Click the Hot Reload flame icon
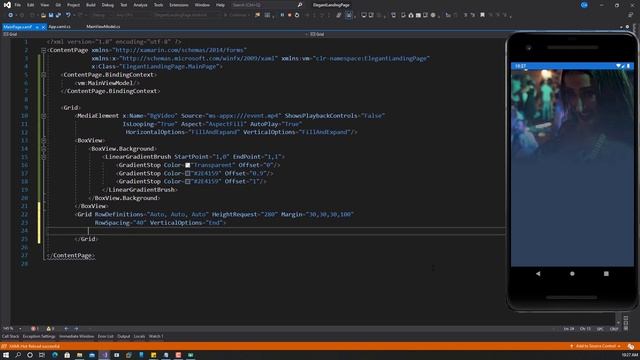The height and width of the screenshot is (360, 640). point(257,15)
